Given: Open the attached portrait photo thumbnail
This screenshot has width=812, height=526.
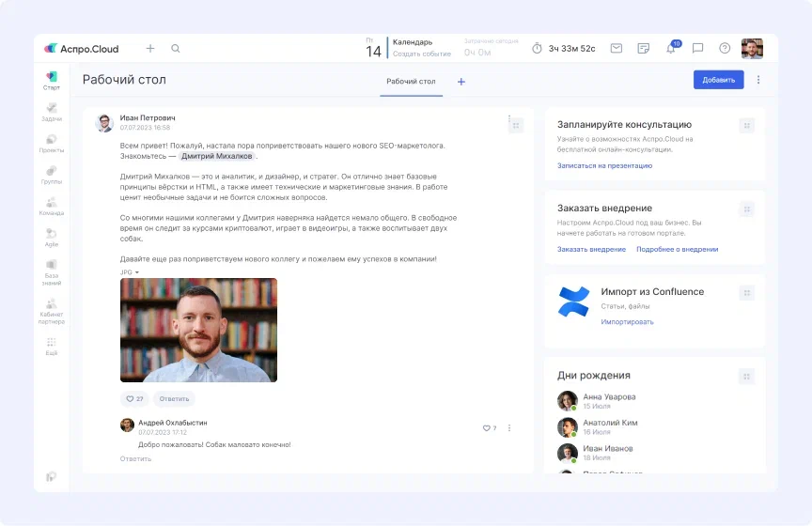Looking at the screenshot, I should 199,331.
